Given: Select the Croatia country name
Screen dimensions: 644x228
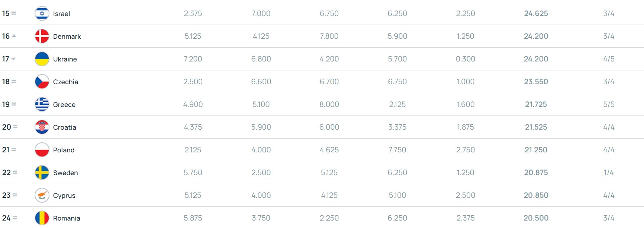Looking at the screenshot, I should point(65,127).
